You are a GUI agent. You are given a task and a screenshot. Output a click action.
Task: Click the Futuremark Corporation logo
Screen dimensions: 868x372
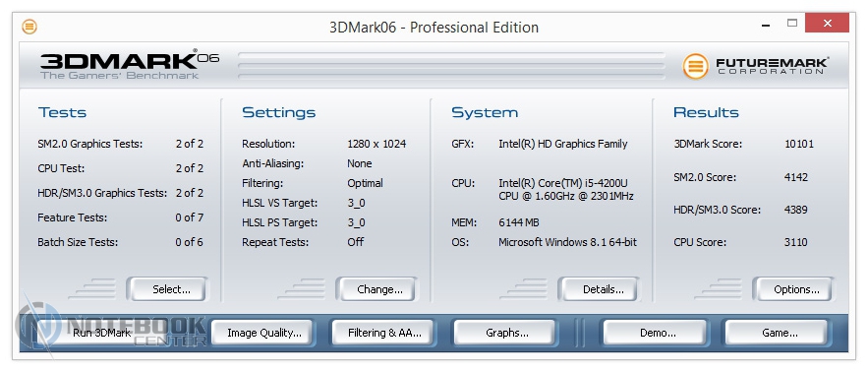click(x=756, y=66)
